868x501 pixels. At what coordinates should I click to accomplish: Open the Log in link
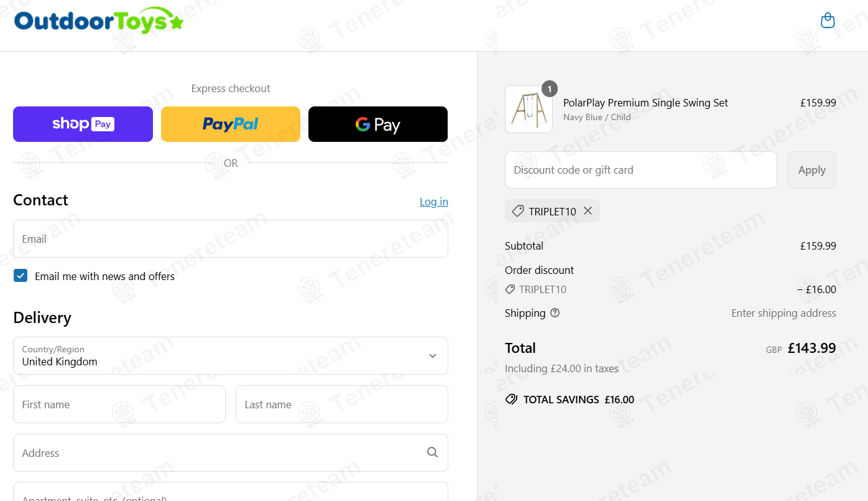pos(434,202)
